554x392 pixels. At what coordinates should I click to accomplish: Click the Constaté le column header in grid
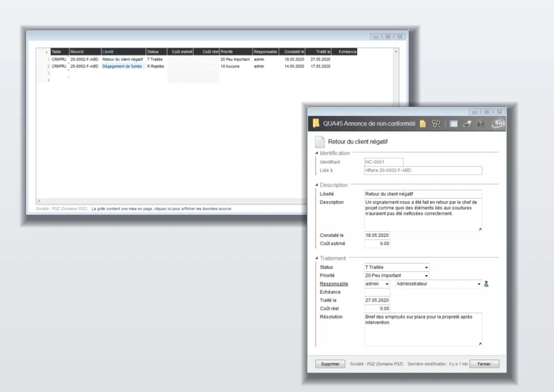292,51
